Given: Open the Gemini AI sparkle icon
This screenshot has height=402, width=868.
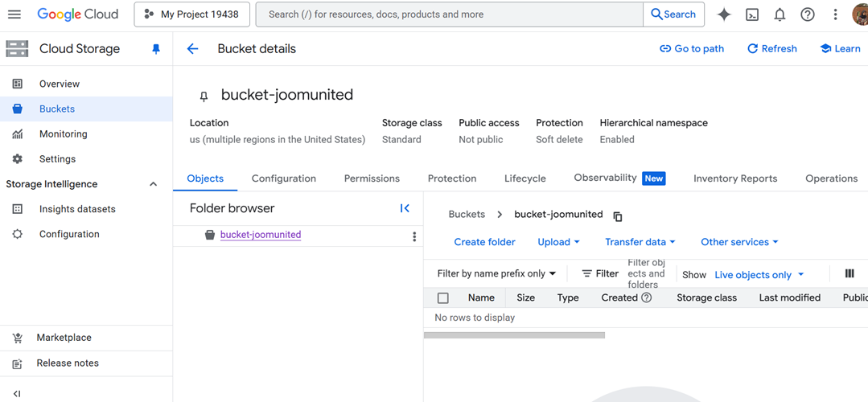Looking at the screenshot, I should click(x=724, y=14).
